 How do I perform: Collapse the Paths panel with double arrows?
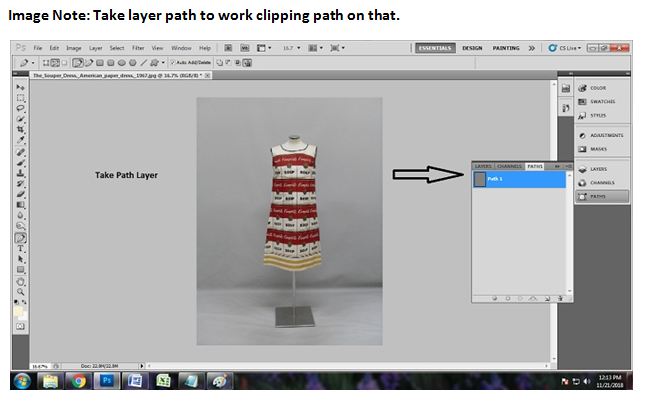coord(557,166)
